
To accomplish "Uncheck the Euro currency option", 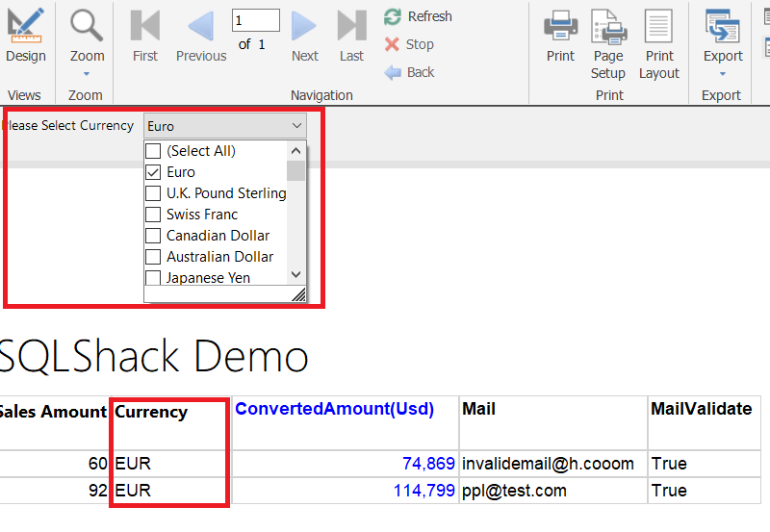I will coord(153,172).
